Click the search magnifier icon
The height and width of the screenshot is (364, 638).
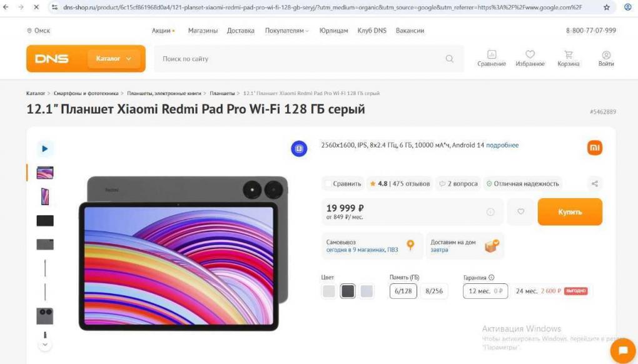point(449,59)
